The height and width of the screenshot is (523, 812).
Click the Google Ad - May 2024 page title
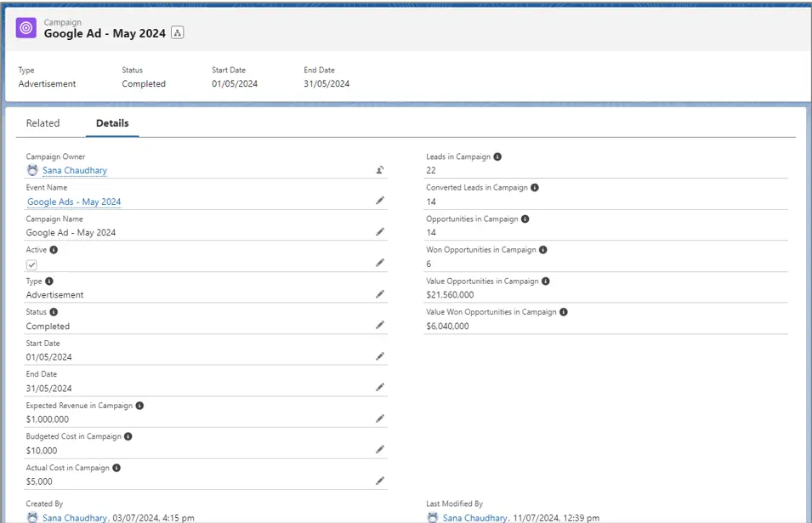pos(105,33)
